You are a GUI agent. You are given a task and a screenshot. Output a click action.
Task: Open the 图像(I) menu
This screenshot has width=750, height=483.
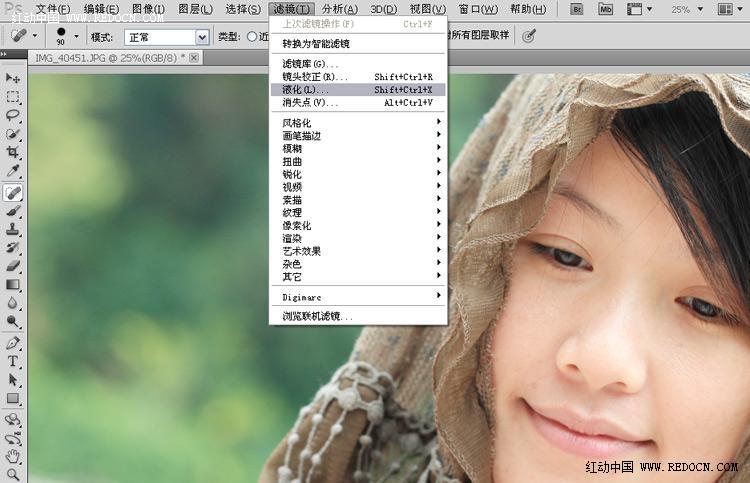148,9
